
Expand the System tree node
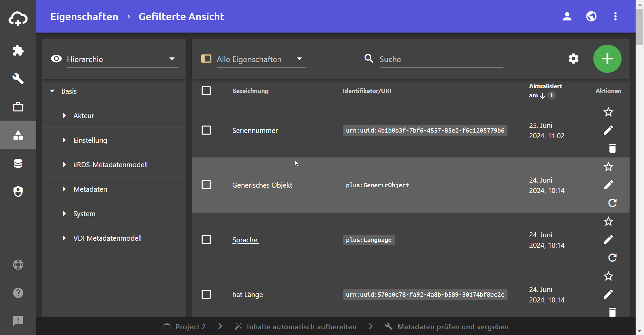(64, 213)
